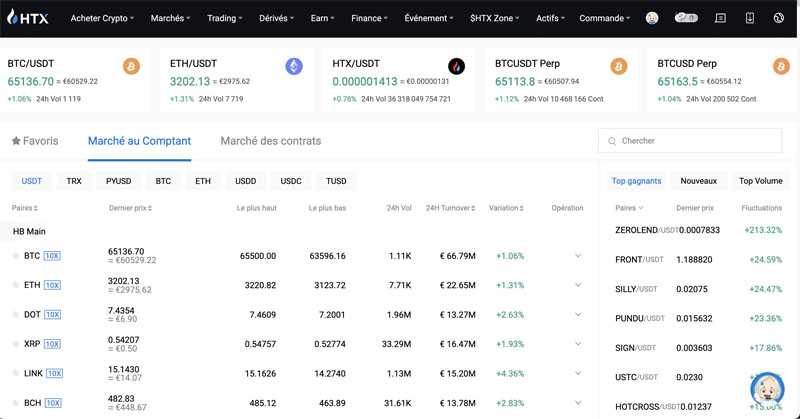Filter by PYUSD quote currency
Screen dimensions: 800x419
click(x=118, y=181)
